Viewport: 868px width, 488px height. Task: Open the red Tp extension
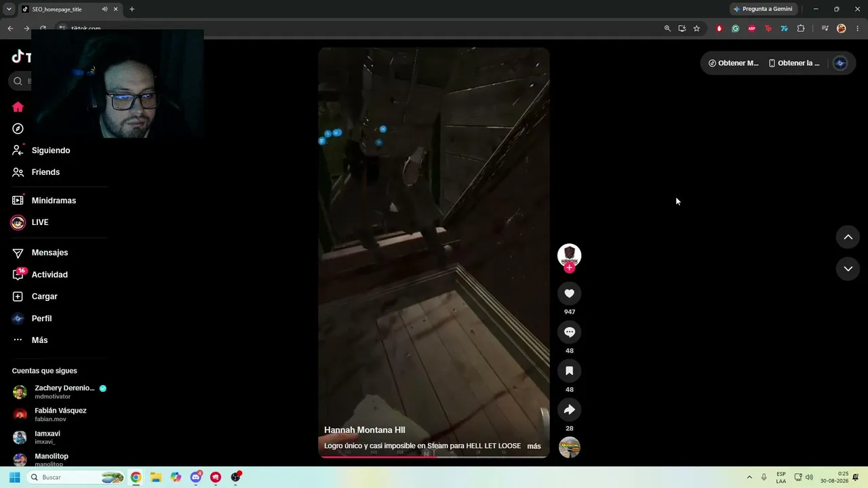click(768, 28)
